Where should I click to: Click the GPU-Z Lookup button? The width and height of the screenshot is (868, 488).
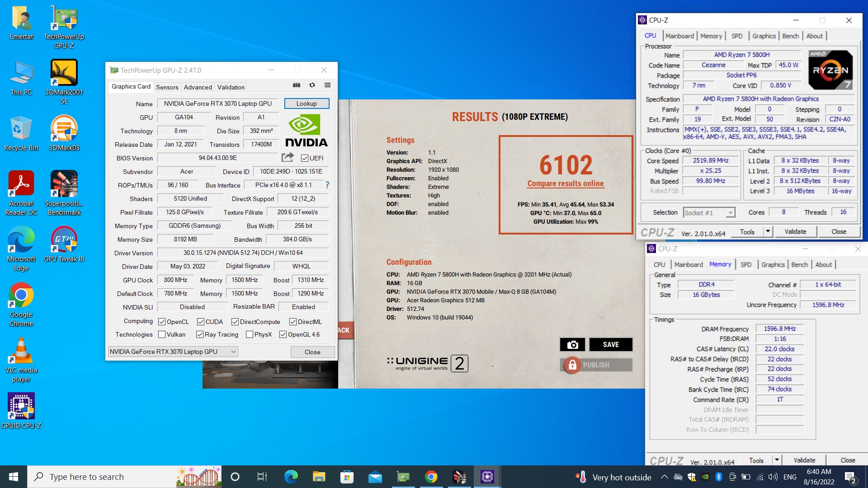(307, 103)
